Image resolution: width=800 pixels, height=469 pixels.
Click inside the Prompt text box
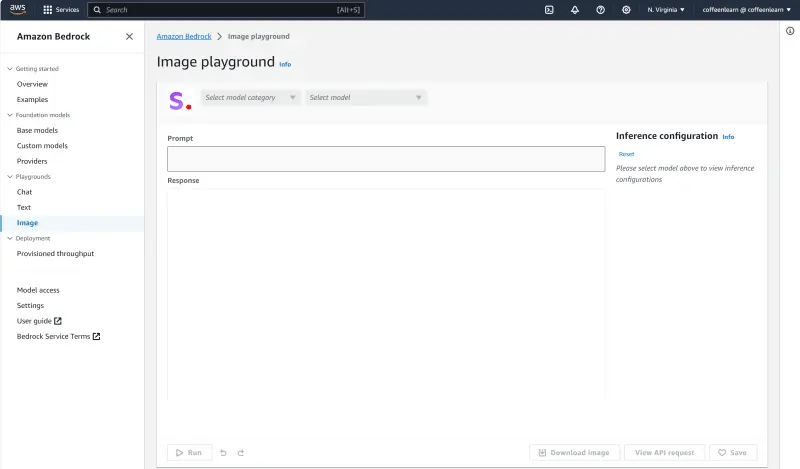[x=386, y=159]
